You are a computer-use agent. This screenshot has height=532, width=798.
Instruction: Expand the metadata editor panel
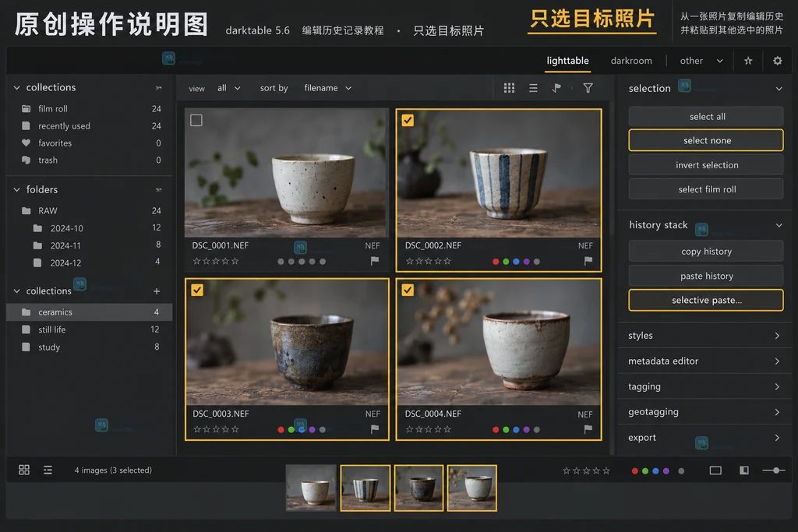pos(704,361)
